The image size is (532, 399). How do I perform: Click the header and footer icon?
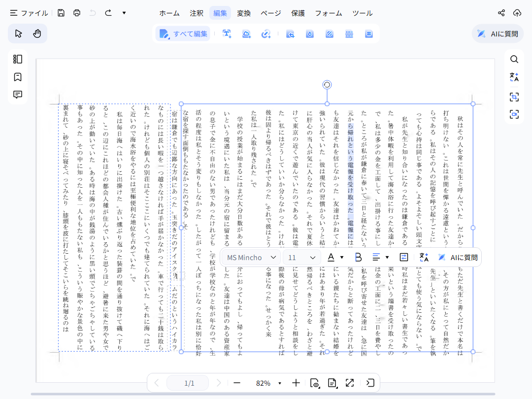coord(349,34)
